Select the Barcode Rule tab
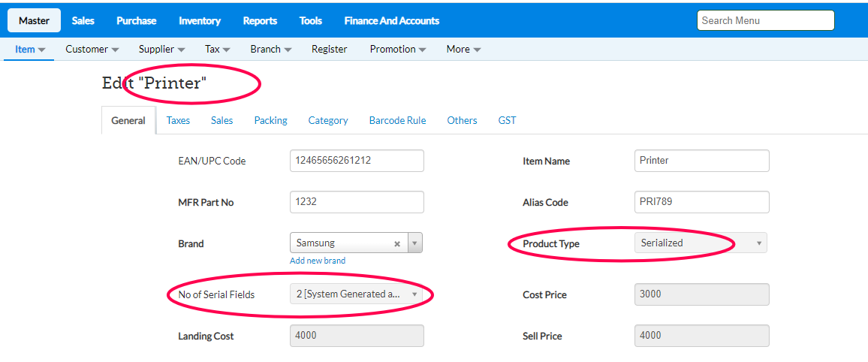Image resolution: width=868 pixels, height=362 pixels. (397, 120)
